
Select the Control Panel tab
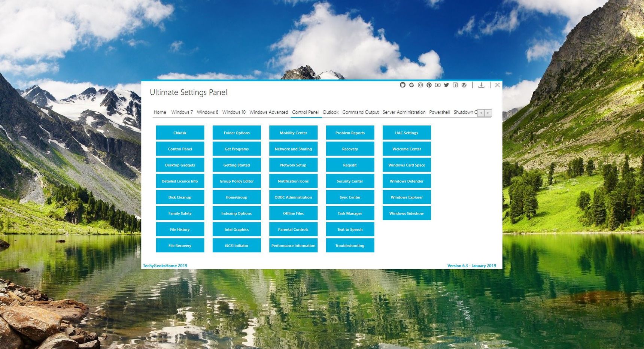coord(305,112)
